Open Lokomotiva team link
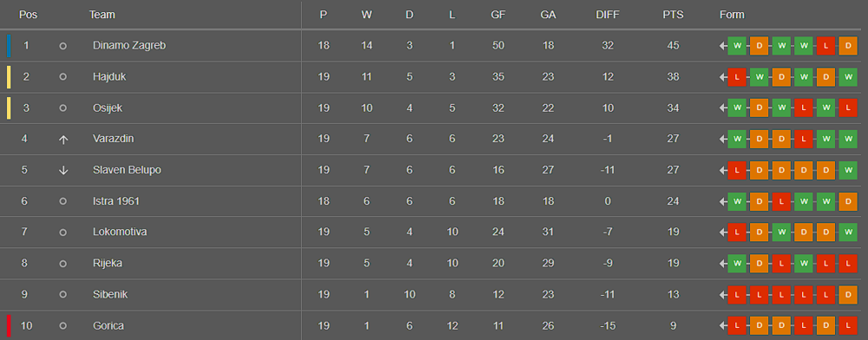Screen dimensions: 868x340 tap(120, 232)
